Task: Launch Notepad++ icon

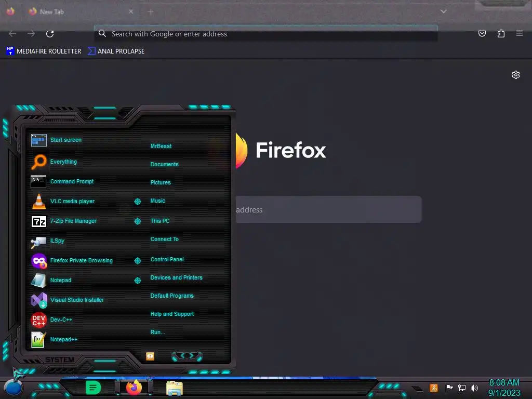Action: (x=38, y=340)
